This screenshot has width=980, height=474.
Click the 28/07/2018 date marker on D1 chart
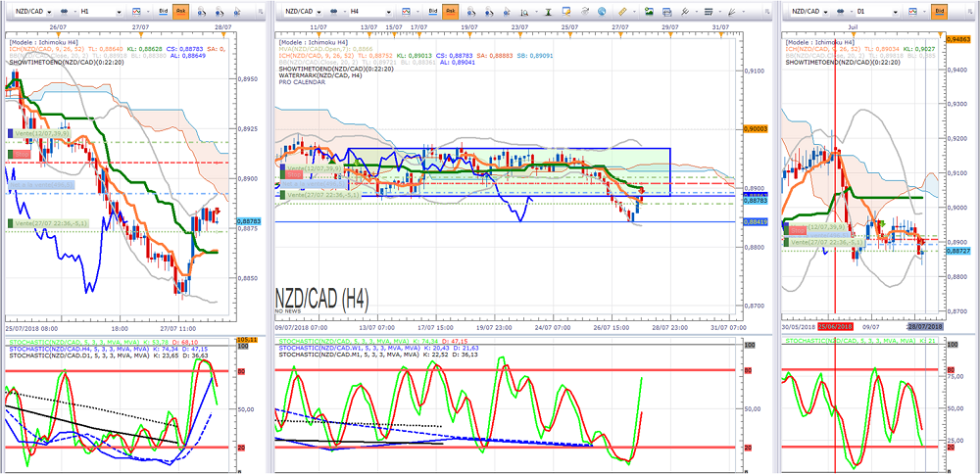pos(924,327)
